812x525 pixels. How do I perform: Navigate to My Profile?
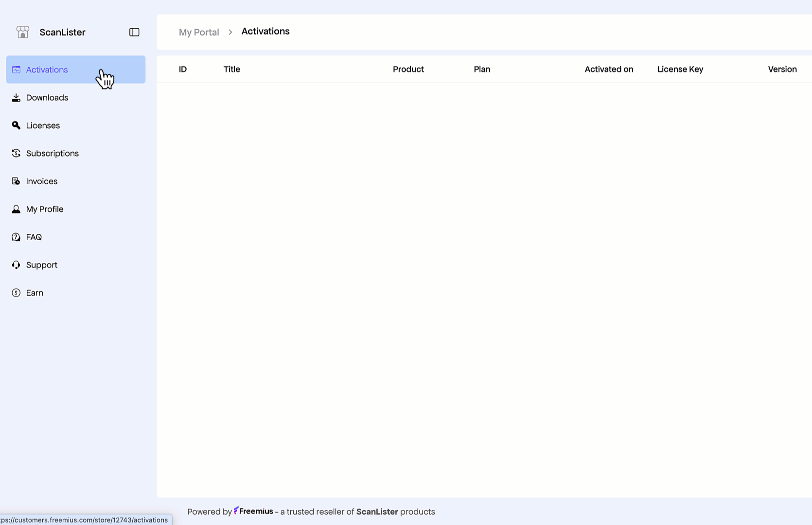[x=76, y=209]
